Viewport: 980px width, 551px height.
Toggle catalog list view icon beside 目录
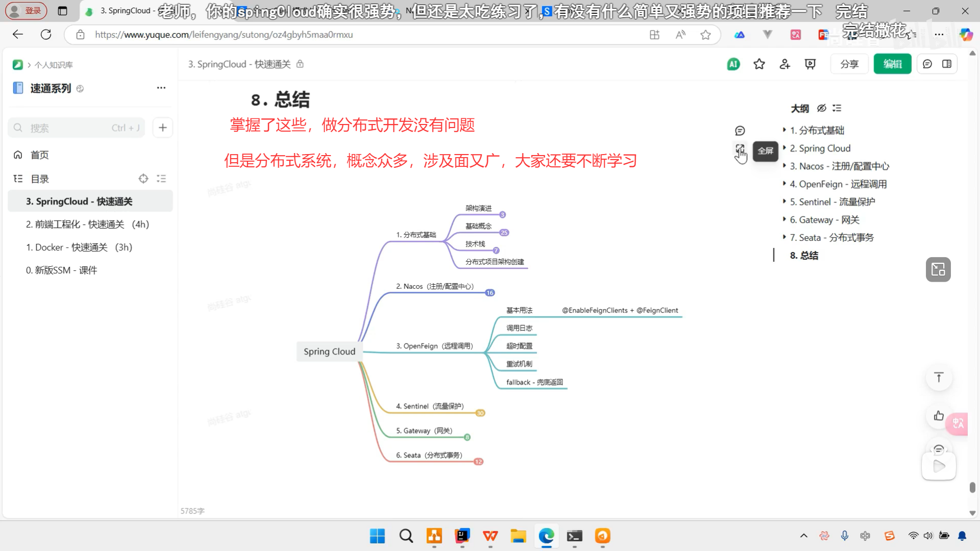click(161, 179)
